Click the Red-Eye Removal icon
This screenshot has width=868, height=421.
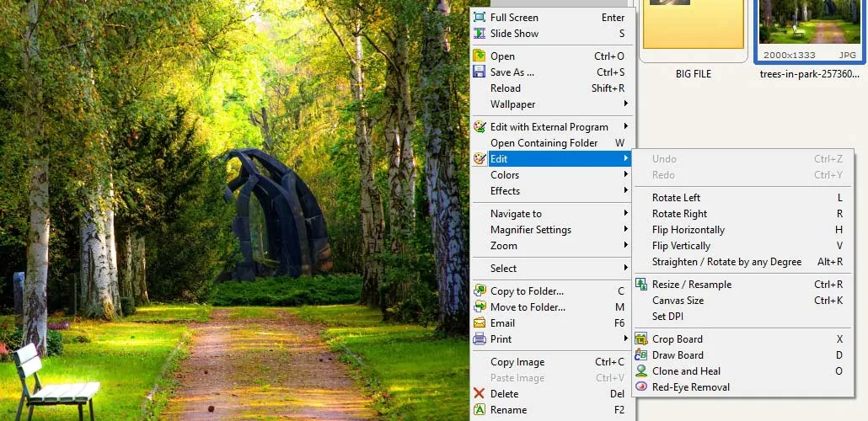click(x=641, y=387)
